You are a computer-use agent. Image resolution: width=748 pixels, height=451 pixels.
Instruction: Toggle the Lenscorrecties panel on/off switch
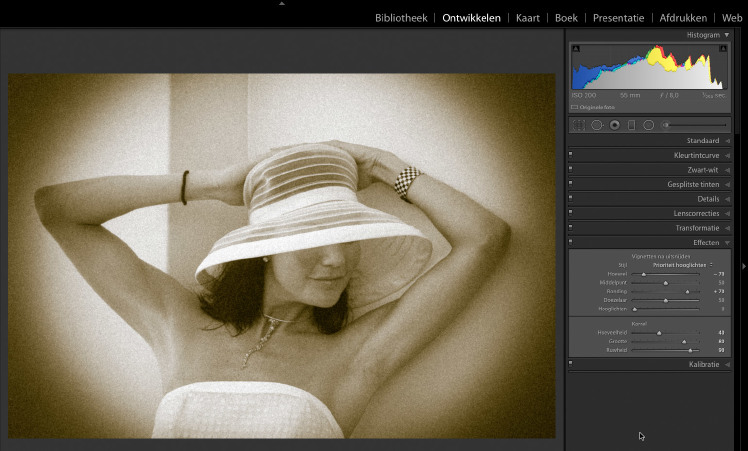coord(571,213)
